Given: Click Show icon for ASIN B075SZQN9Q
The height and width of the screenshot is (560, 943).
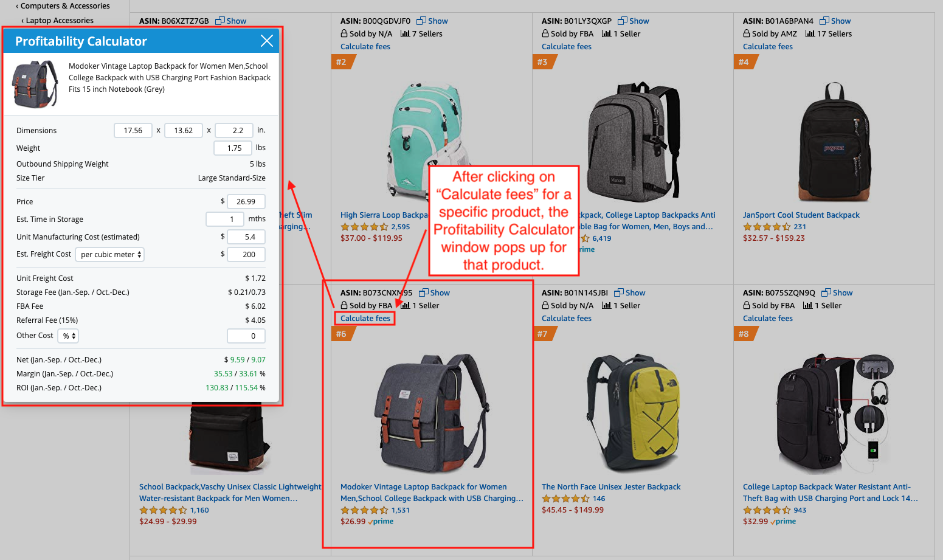Looking at the screenshot, I should tap(826, 292).
